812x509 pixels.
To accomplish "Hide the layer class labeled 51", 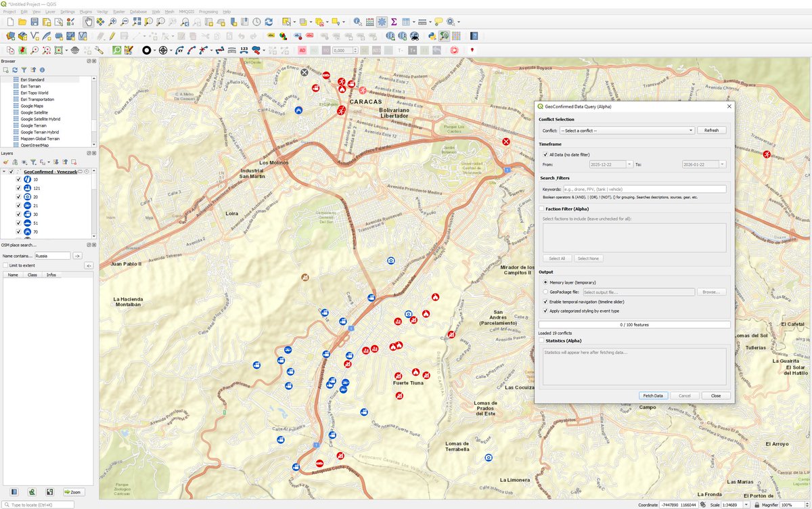I will click(x=18, y=223).
